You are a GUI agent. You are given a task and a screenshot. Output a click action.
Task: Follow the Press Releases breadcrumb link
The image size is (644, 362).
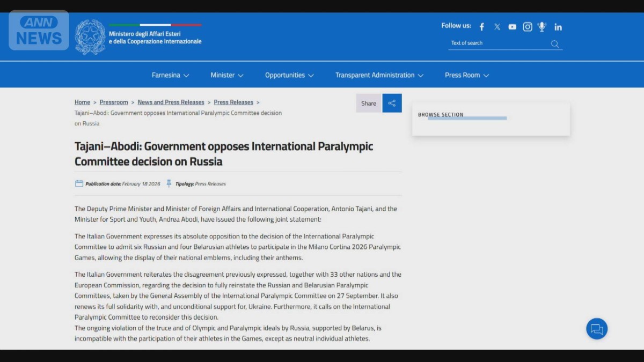(x=233, y=102)
